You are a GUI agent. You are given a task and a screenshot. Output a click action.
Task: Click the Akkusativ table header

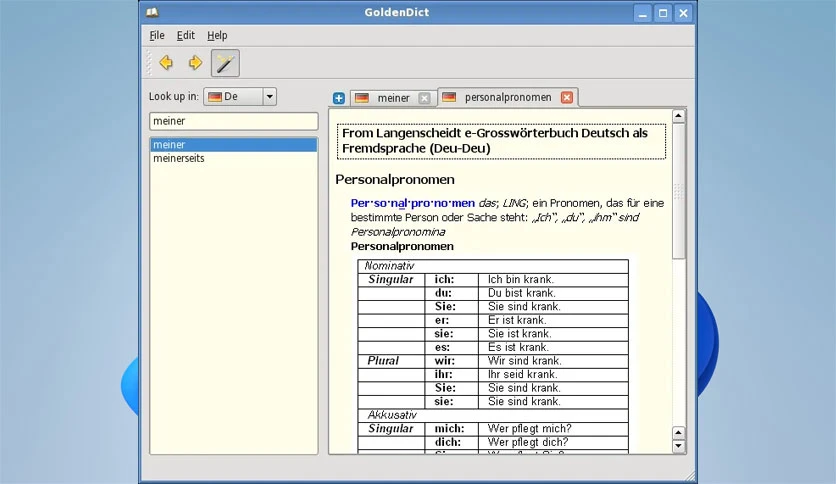[x=493, y=415]
